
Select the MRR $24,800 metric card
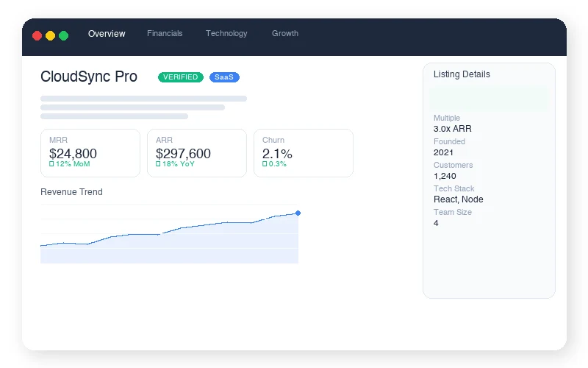click(90, 153)
